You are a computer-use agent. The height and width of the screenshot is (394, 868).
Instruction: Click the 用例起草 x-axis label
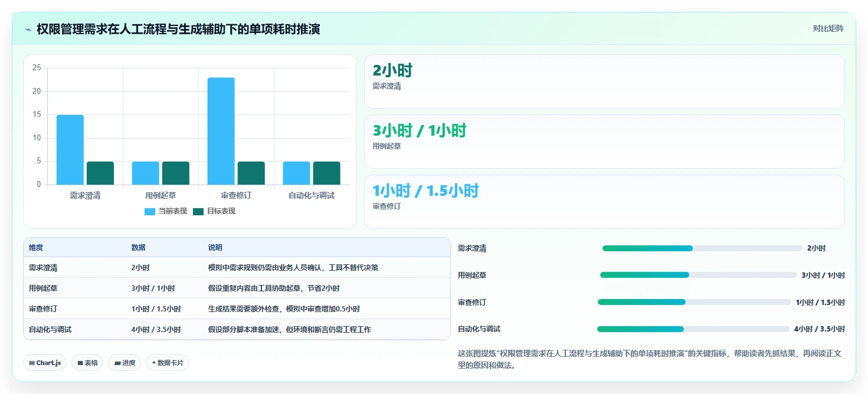click(161, 195)
